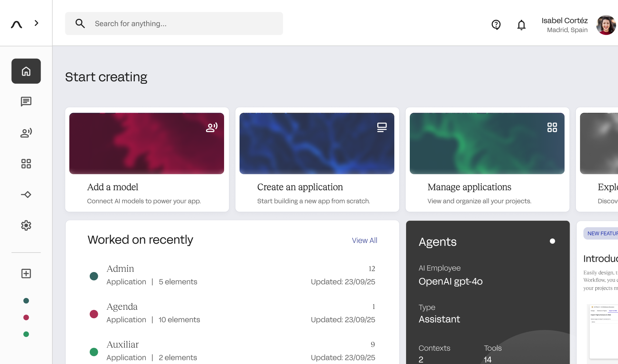Select the voice agent icon in the sidebar
The height and width of the screenshot is (364, 618).
(x=26, y=133)
